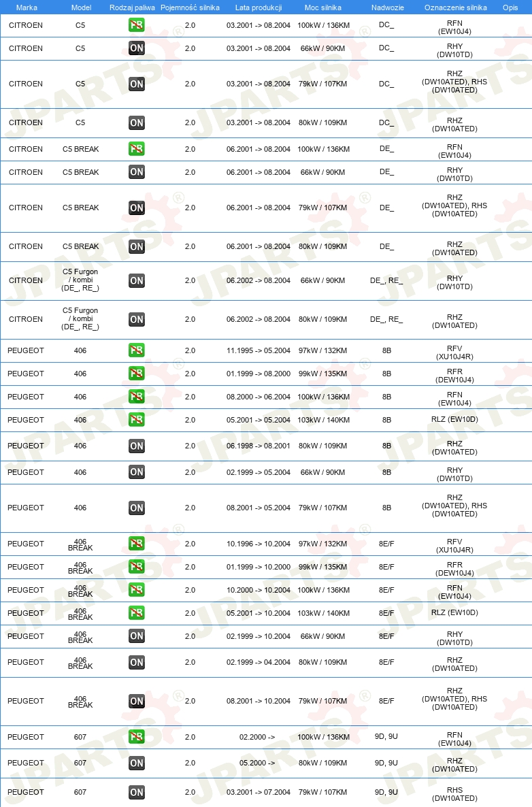Click diesel icon in Peugeot 607 80kW row
The image size is (532, 807).
click(136, 763)
